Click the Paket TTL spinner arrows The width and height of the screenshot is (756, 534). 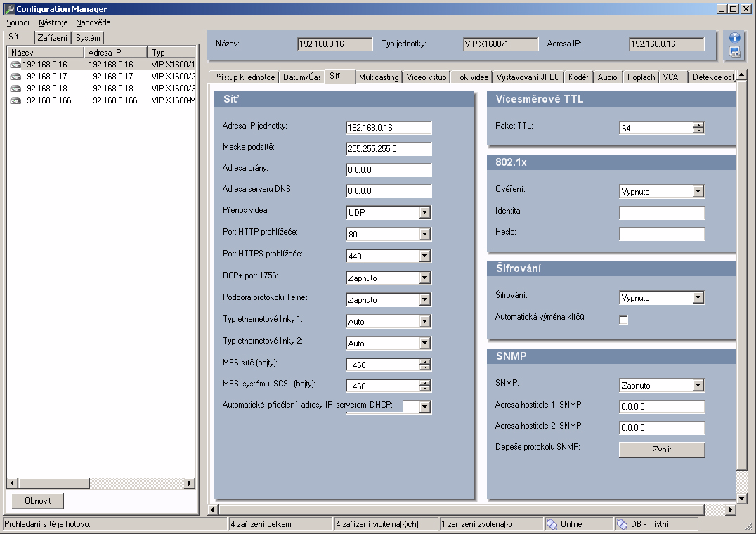point(698,128)
